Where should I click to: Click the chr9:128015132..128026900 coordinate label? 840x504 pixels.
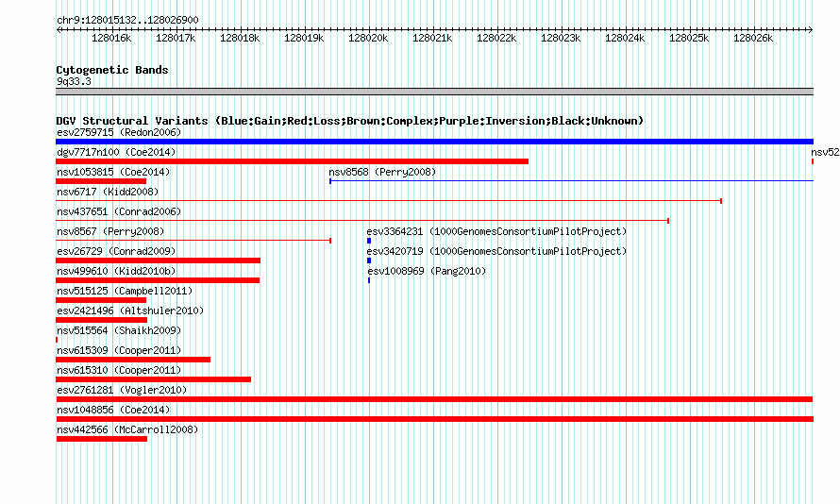[127, 20]
